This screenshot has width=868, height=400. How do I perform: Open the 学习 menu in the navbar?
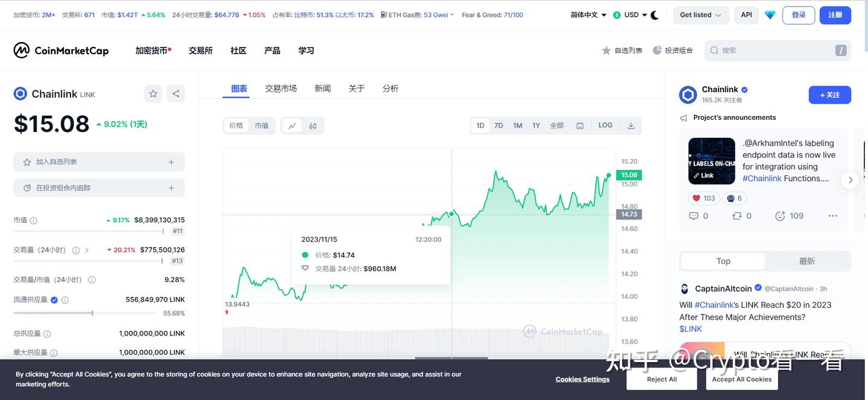click(x=306, y=50)
